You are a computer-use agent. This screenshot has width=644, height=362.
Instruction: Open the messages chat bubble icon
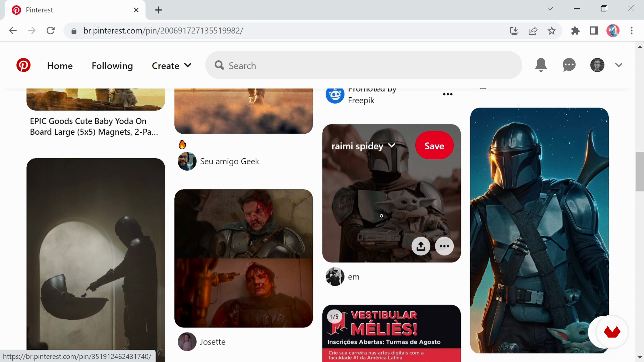coord(569,65)
